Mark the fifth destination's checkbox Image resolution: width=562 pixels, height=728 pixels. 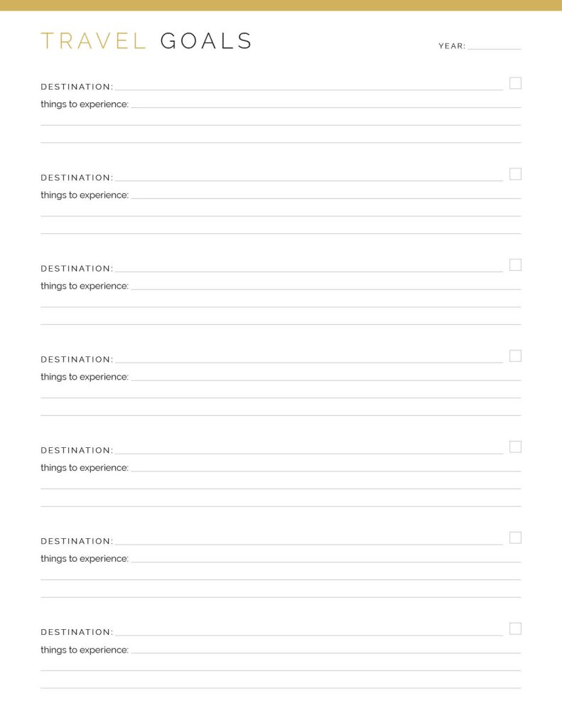(515, 447)
